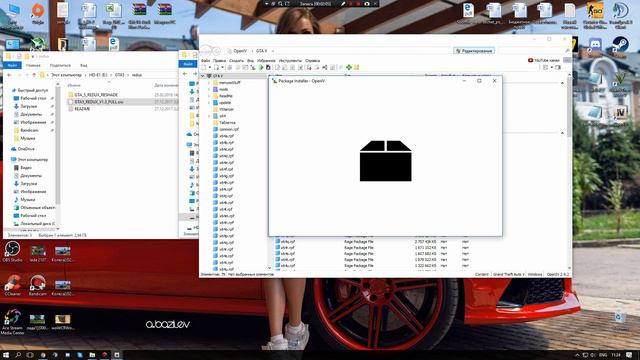The width and height of the screenshot is (640, 360).
Task: Open OBS Studio desktop shortcut
Action: tap(12, 251)
